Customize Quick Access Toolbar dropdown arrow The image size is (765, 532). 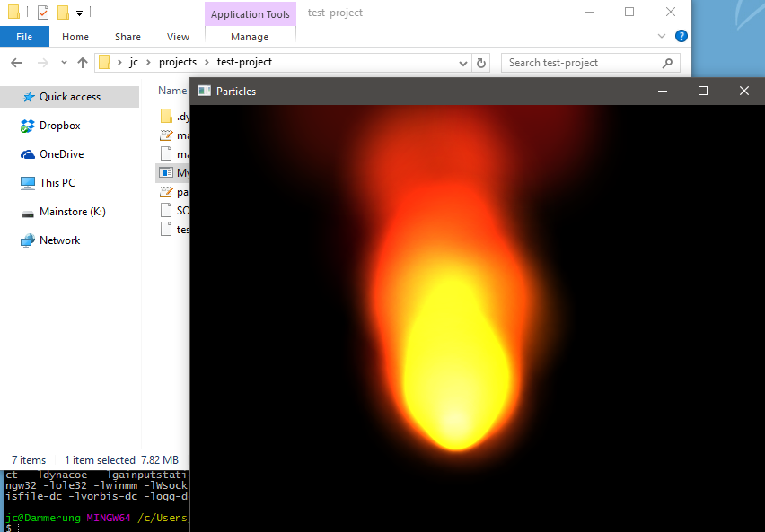point(79,13)
